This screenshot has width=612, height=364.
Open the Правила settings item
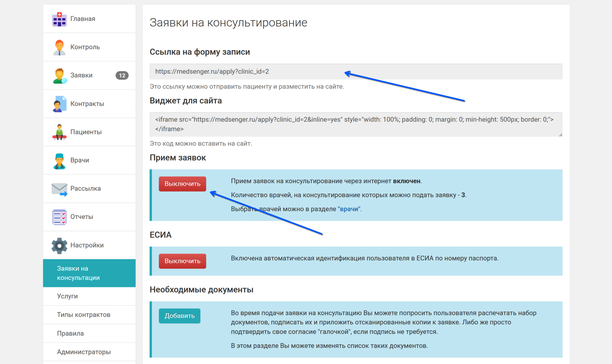point(70,333)
